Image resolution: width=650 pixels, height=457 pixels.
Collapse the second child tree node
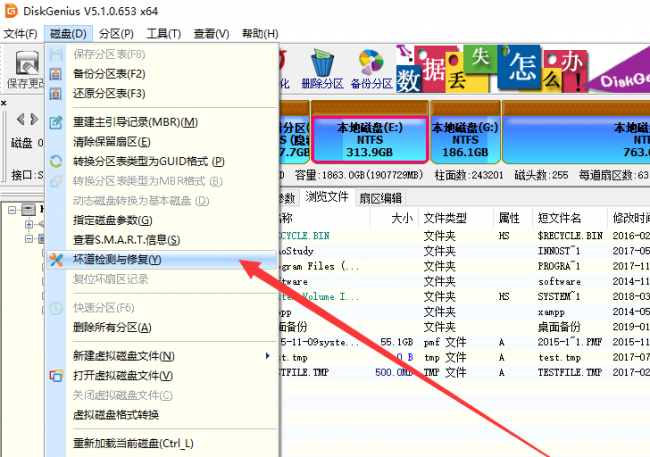pyautogui.click(x=29, y=239)
